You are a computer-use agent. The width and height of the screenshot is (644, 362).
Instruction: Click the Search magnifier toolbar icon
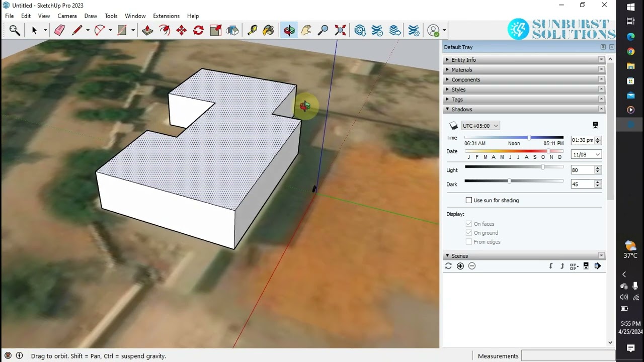pos(15,31)
